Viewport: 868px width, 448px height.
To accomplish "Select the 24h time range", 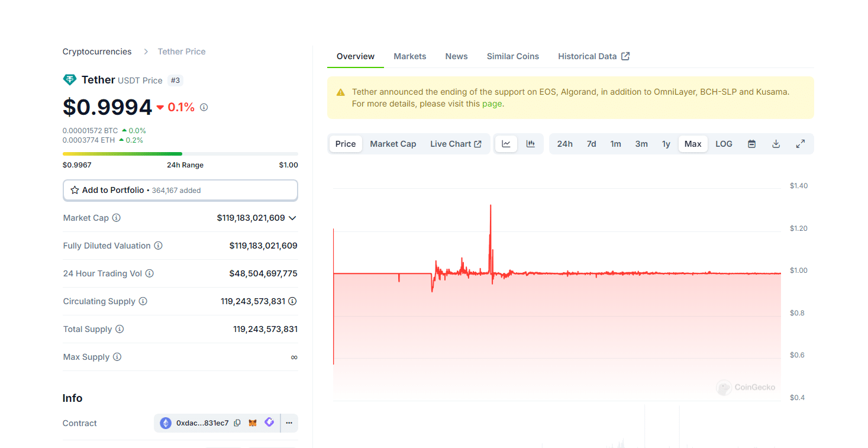I will point(564,144).
